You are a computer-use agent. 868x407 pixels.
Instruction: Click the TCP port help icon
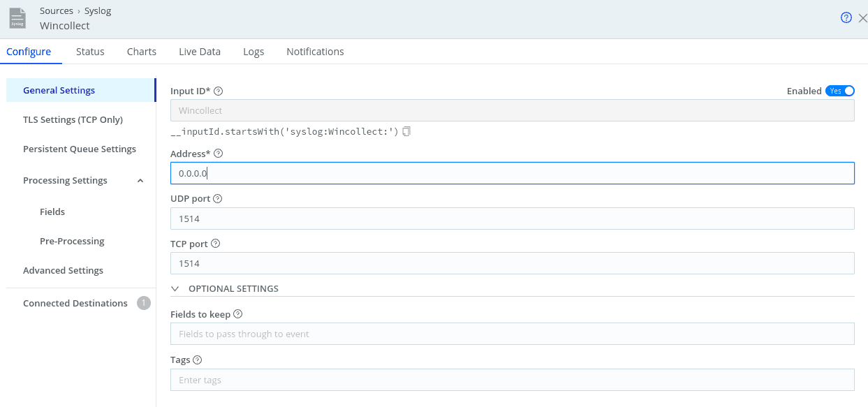pyautogui.click(x=215, y=244)
